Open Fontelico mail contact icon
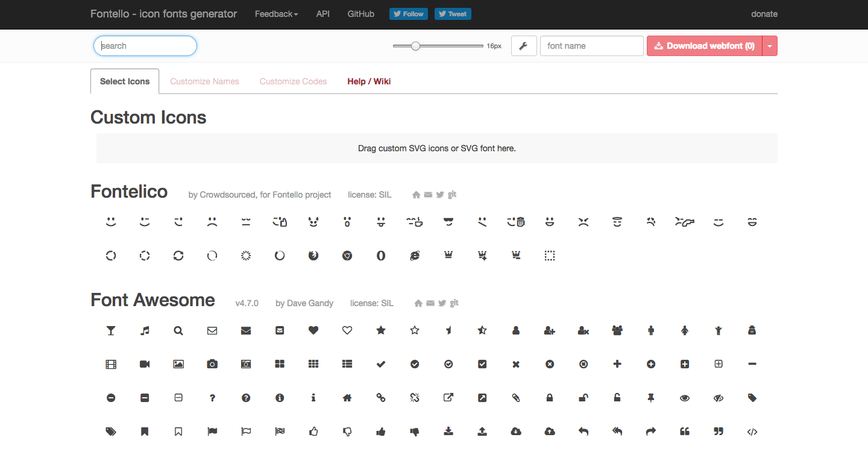The image size is (868, 455). click(x=428, y=195)
